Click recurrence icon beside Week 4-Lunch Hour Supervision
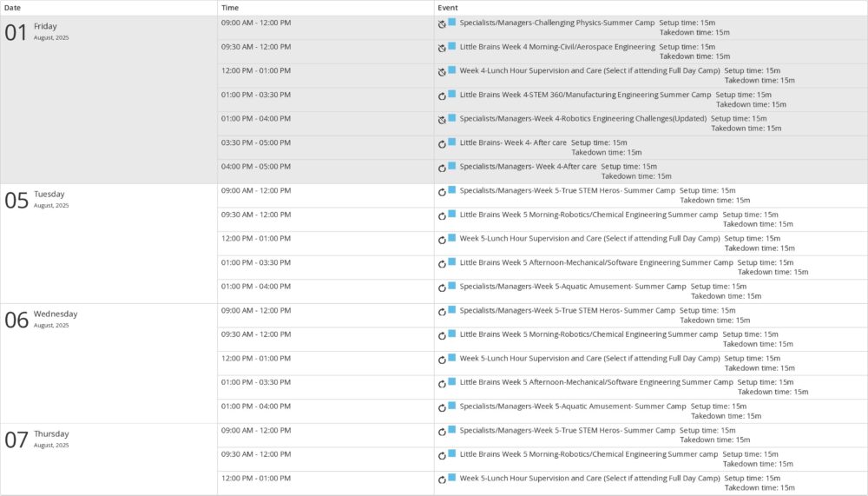This screenshot has width=868, height=496. (x=442, y=72)
